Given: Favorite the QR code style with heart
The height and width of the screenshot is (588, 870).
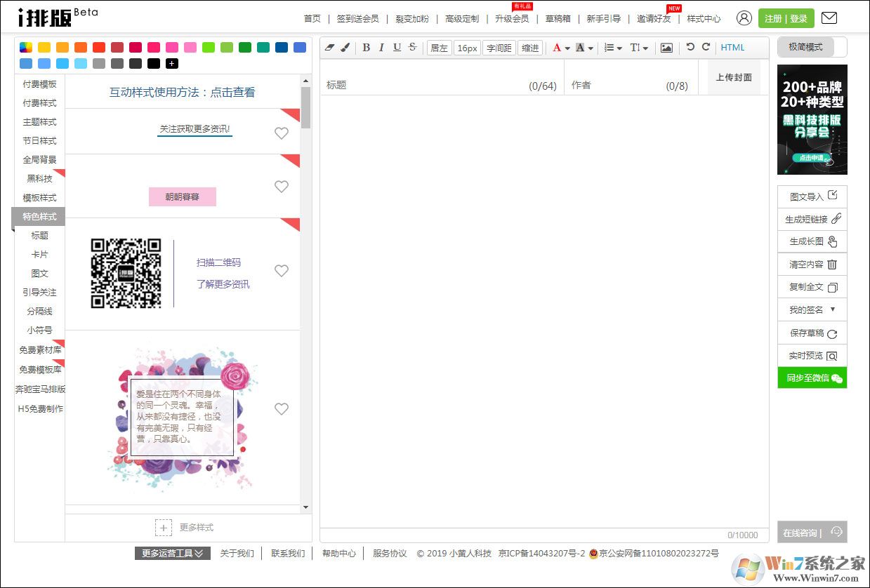Looking at the screenshot, I should tap(282, 271).
